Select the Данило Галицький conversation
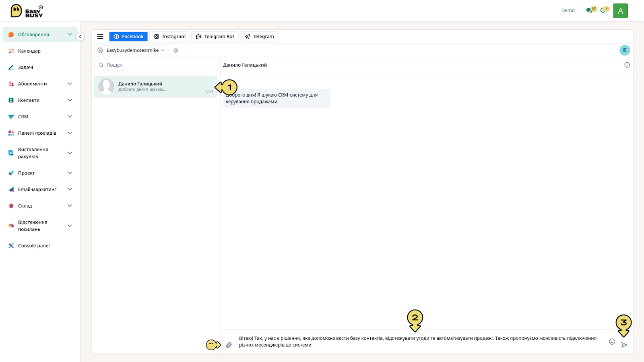The height and width of the screenshot is (362, 644). point(156,86)
